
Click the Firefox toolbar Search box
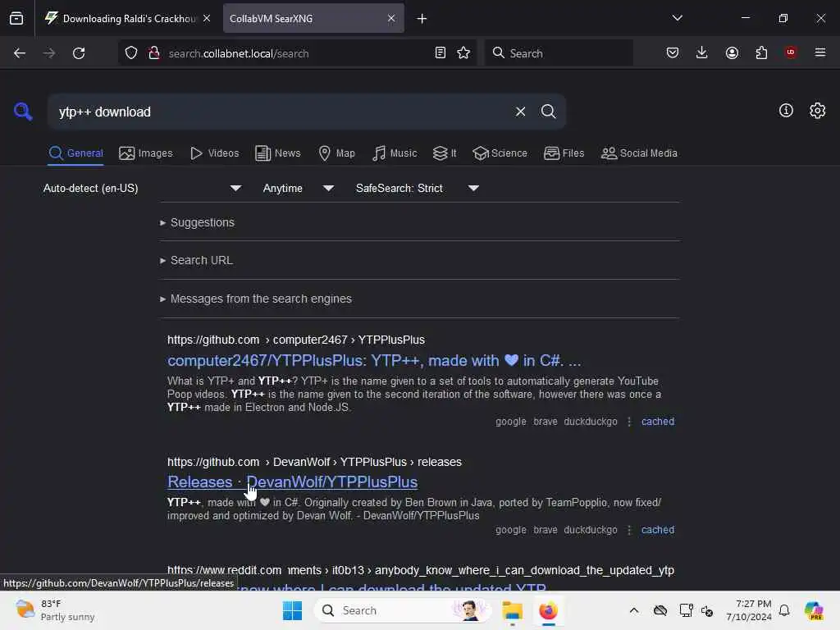pyautogui.click(x=558, y=53)
